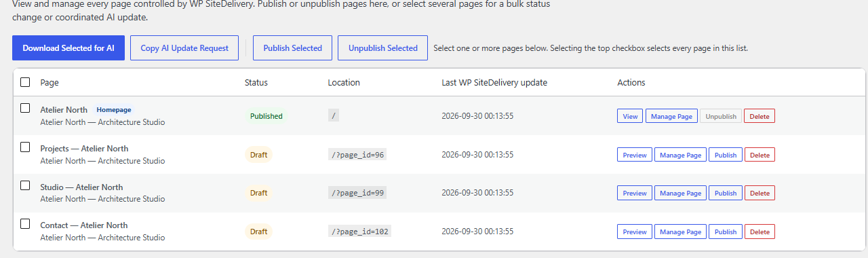This screenshot has width=868, height=258.
Task: Open Manage Page for Contact page
Action: (x=681, y=232)
